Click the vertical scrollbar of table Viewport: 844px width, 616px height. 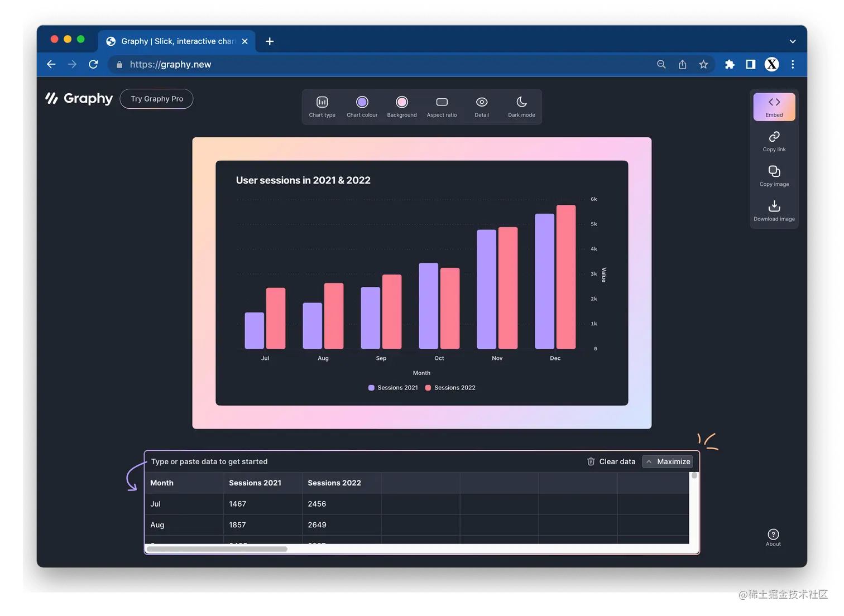694,476
